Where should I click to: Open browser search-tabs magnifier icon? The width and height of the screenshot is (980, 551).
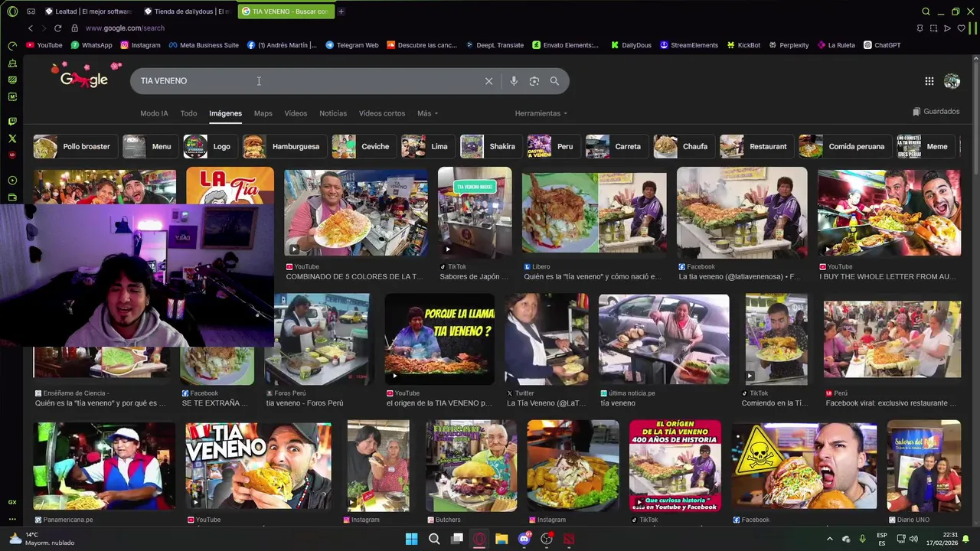[926, 11]
